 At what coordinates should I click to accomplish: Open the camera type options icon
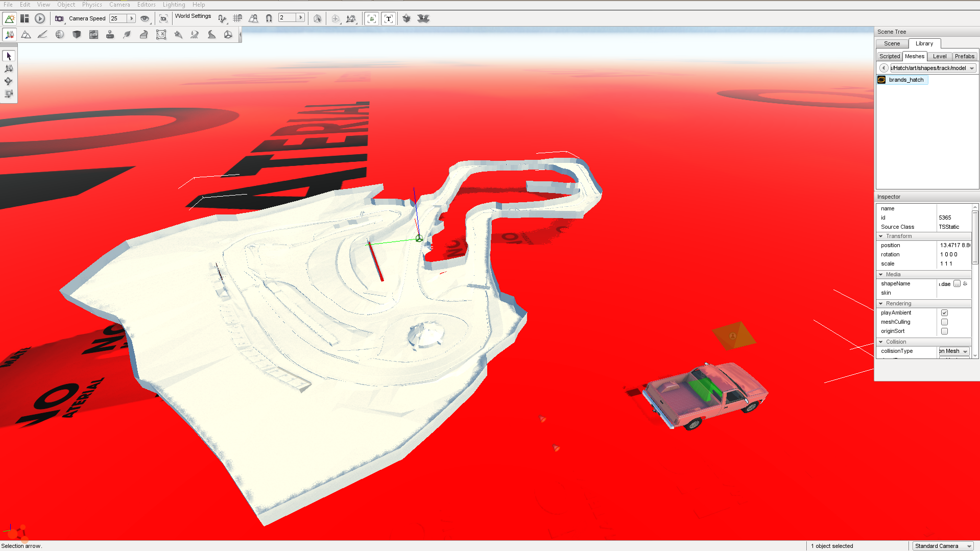tap(60, 19)
